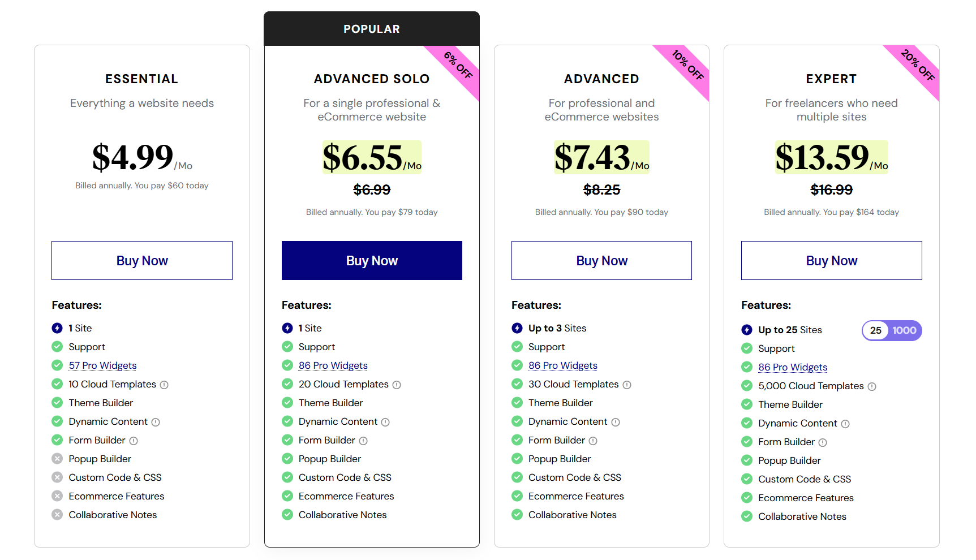Click Essential plan Form Builder info icon

(x=134, y=441)
